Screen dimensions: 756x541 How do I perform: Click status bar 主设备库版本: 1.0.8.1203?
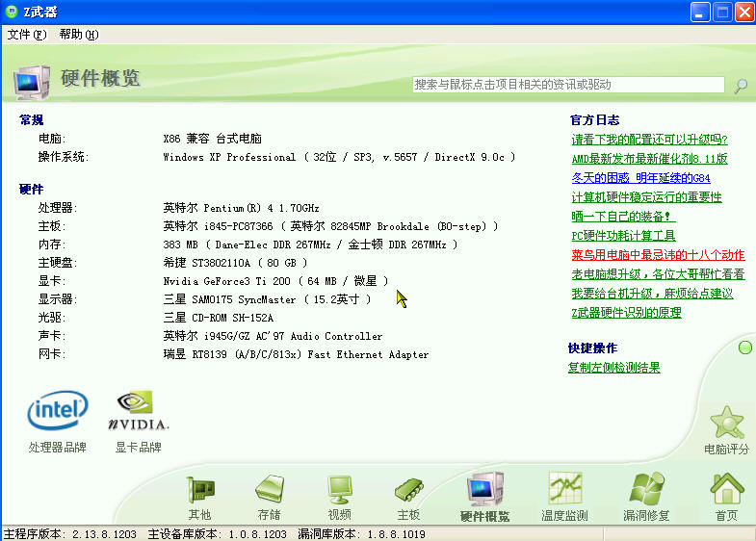[x=217, y=534]
